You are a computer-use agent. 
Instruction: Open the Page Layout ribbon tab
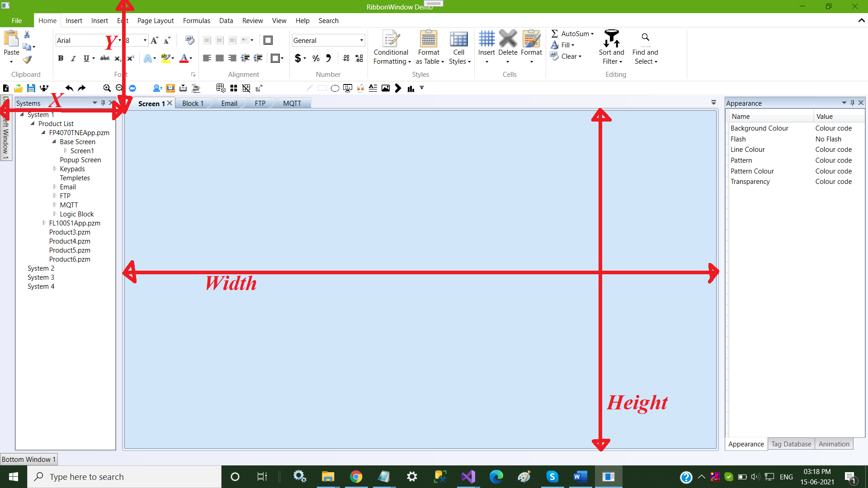155,21
